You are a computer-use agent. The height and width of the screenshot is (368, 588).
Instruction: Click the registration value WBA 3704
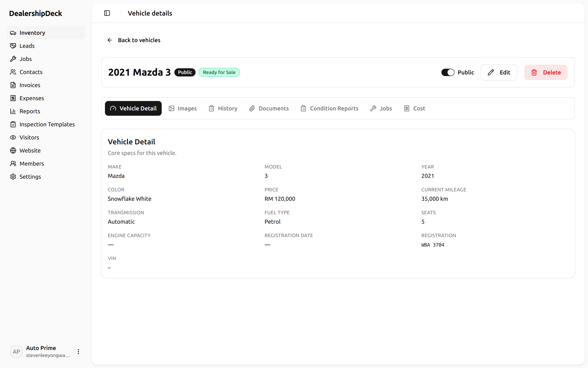tap(433, 245)
